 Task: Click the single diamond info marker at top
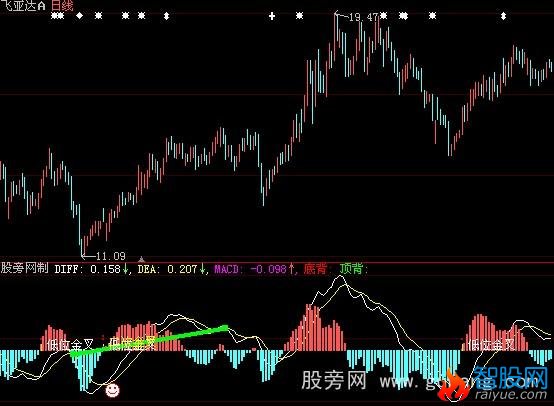tap(79, 16)
